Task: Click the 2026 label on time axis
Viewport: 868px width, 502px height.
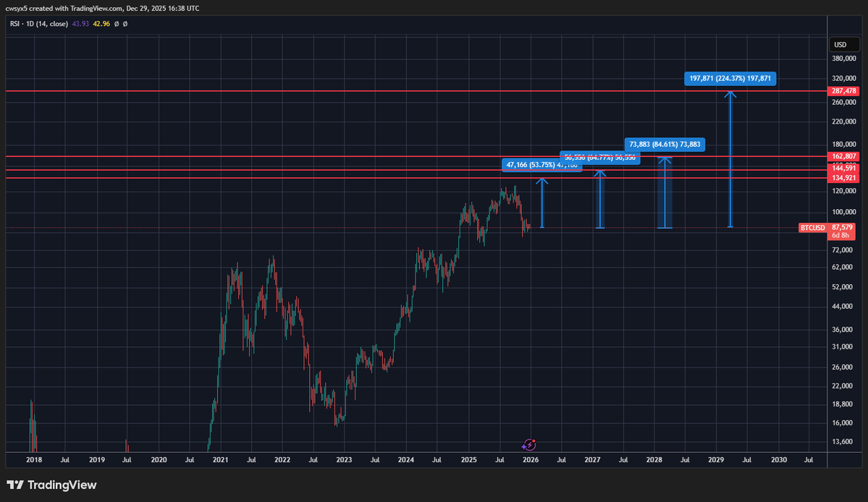Action: tap(531, 459)
